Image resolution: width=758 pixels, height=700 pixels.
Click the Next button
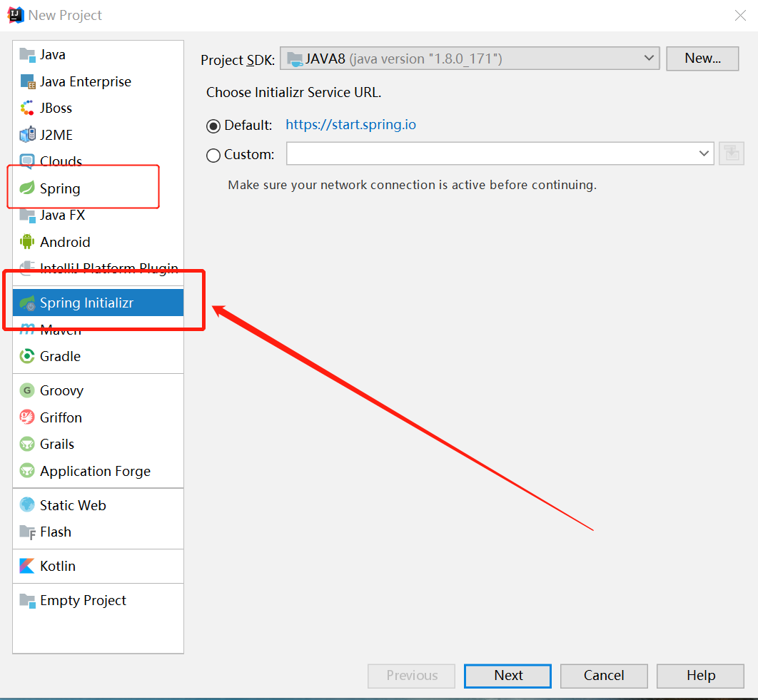click(507, 675)
